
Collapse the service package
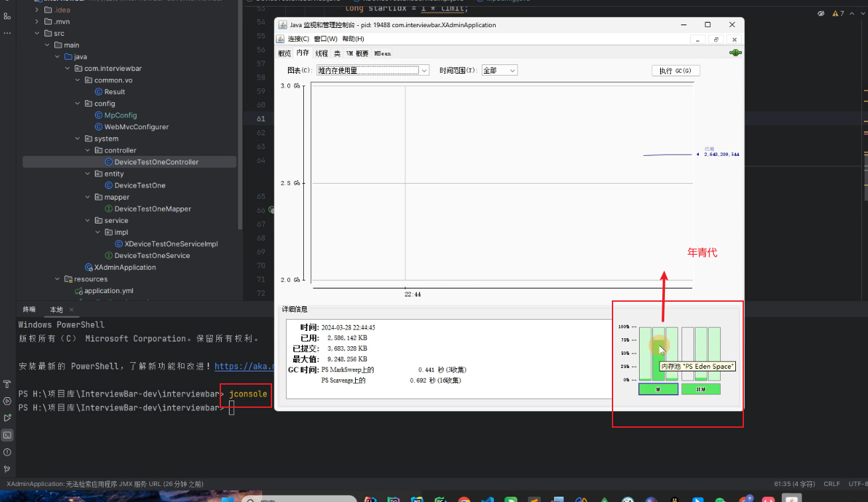pyautogui.click(x=88, y=220)
